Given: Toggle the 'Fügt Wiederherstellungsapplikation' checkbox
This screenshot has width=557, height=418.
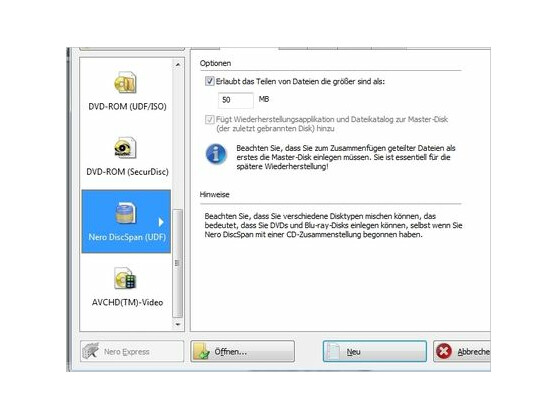Looking at the screenshot, I should [x=209, y=119].
